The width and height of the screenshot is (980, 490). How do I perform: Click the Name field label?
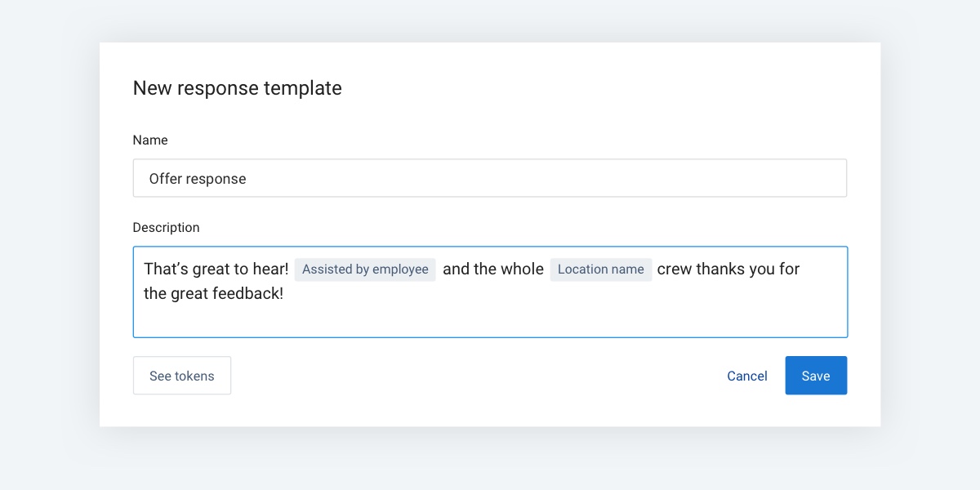(150, 140)
